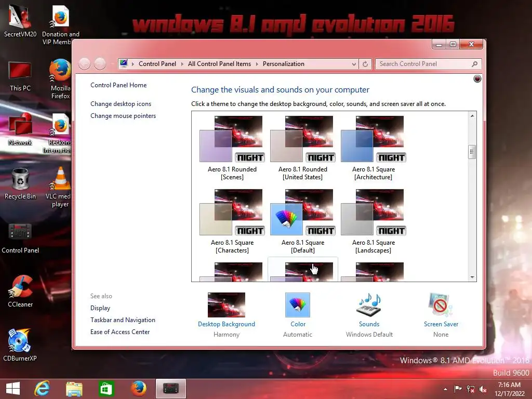Image resolution: width=532 pixels, height=399 pixels.
Task: Select Aero 8.1 Rounded [United States] theme
Action: tap(303, 148)
